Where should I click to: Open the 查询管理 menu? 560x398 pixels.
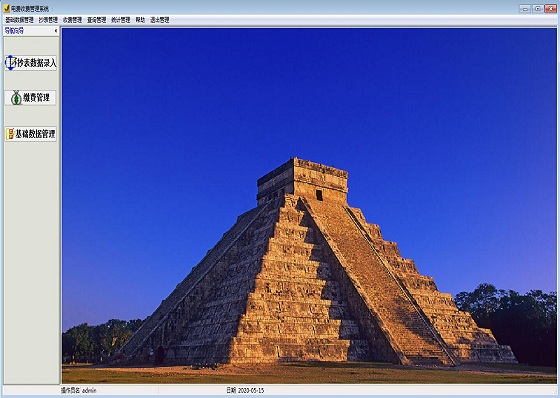pyautogui.click(x=97, y=20)
